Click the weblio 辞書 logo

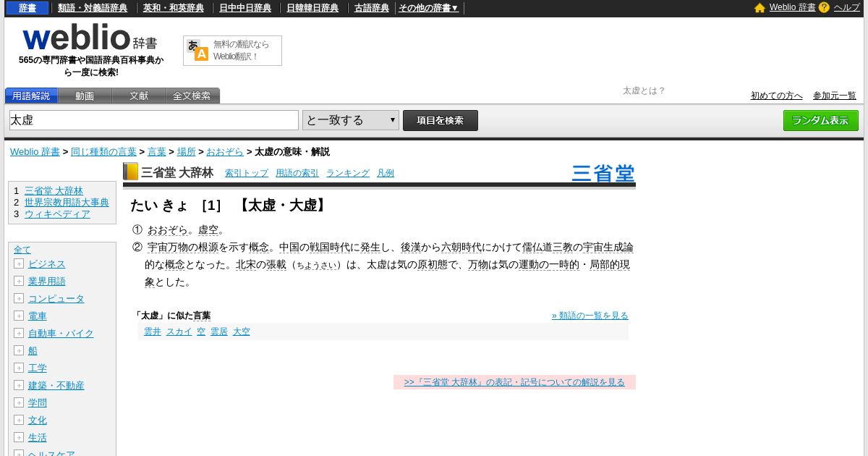(90, 38)
